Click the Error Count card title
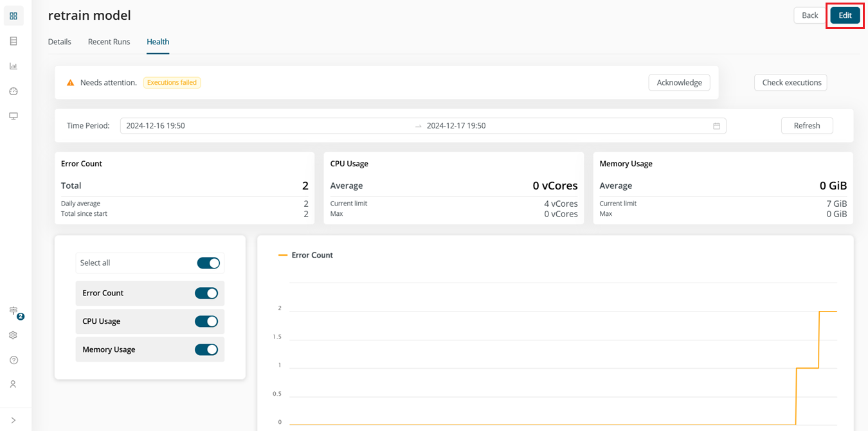Screen dimensions: 868x431 [x=82, y=164]
